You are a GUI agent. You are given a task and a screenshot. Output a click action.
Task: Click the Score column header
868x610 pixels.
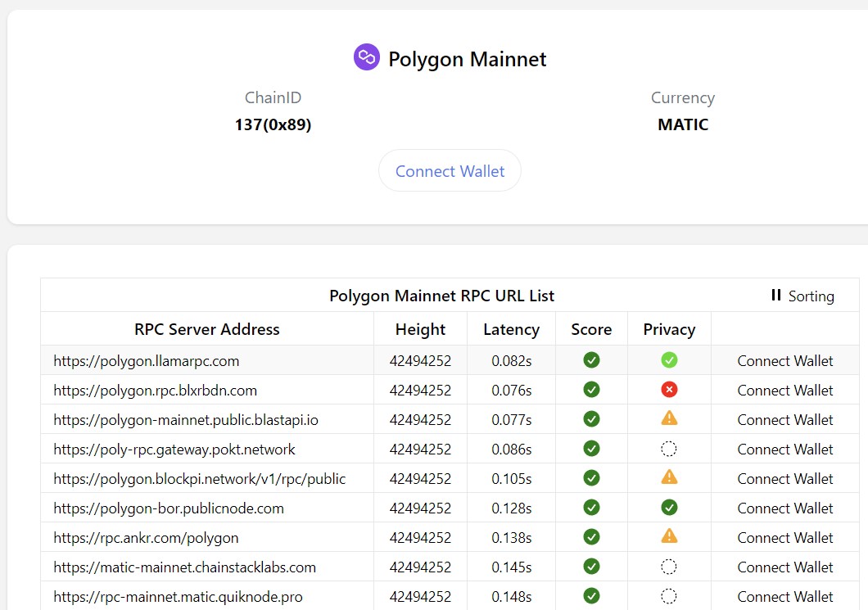[591, 329]
